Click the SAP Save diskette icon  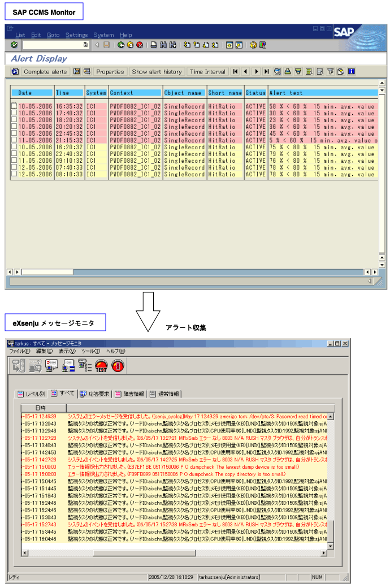coord(106,45)
